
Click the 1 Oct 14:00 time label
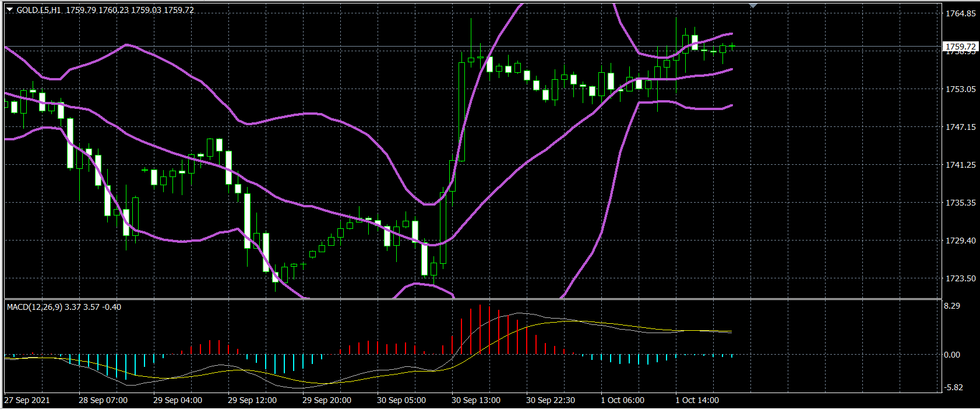coord(697,400)
